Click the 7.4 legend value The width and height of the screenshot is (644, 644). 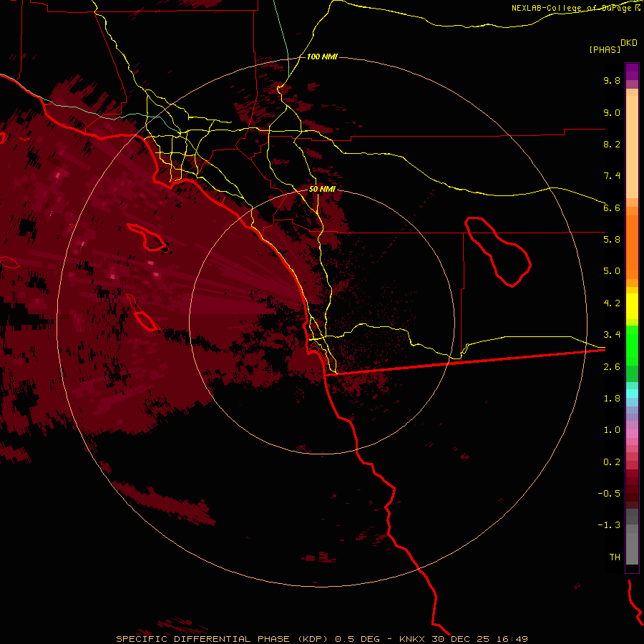point(612,176)
